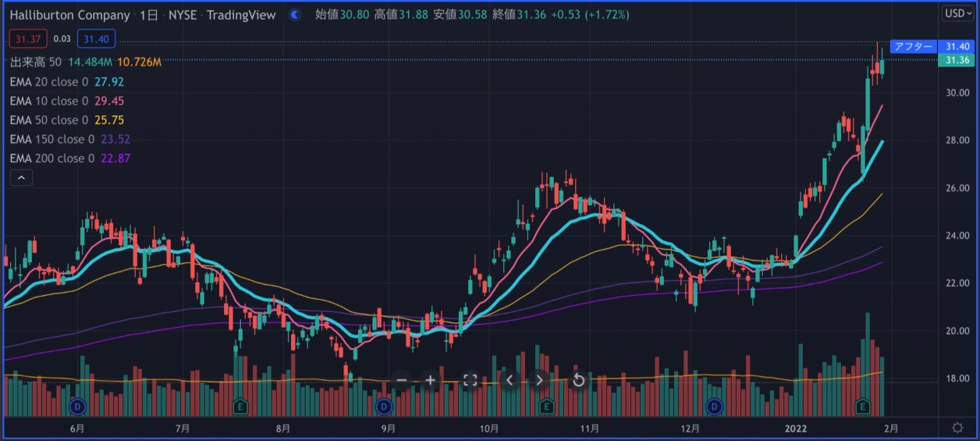Click the 0.03 spread value
The width and height of the screenshot is (980, 441).
click(62, 39)
